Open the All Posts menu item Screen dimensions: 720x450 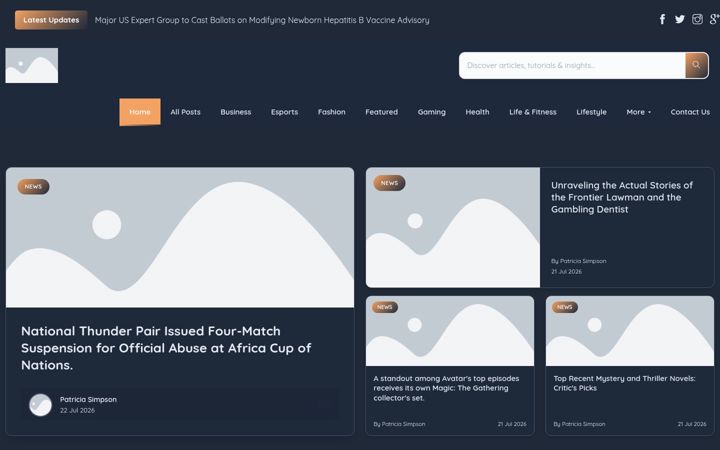186,112
